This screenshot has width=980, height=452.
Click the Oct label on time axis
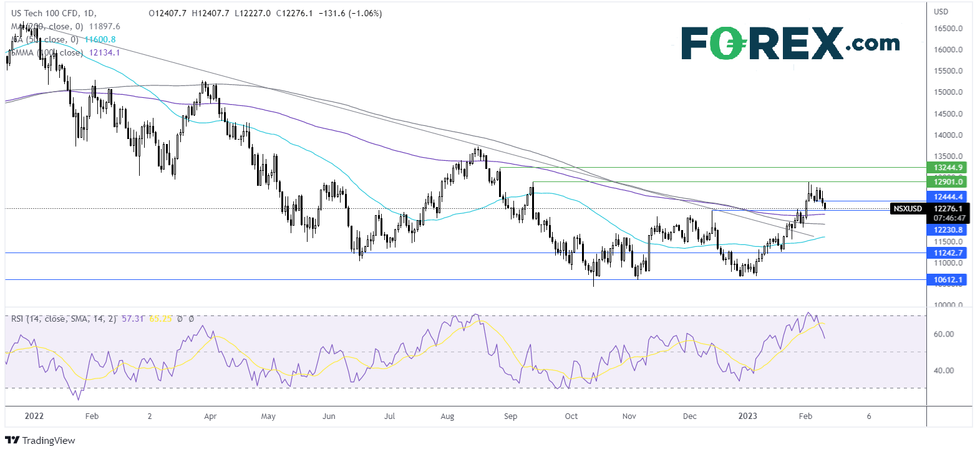pyautogui.click(x=571, y=416)
